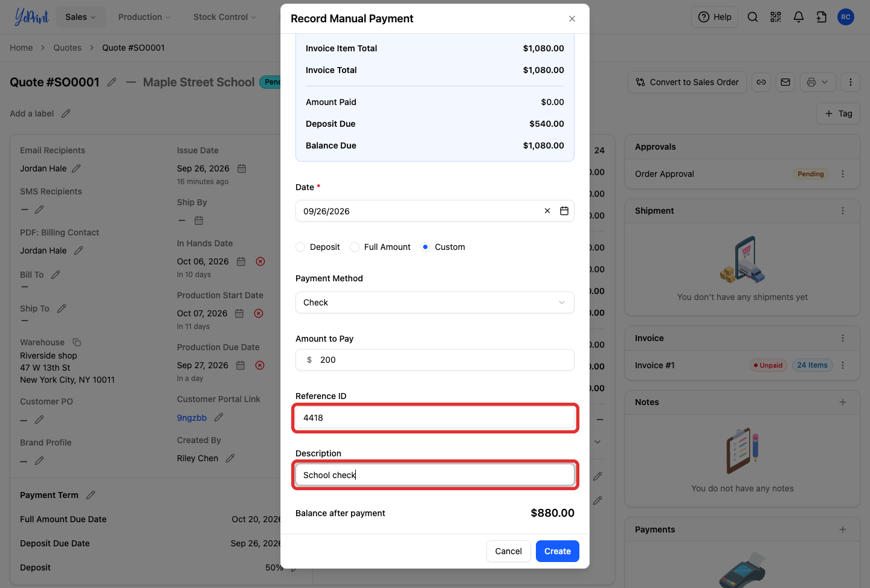This screenshot has height=588, width=870.
Task: Select the Deposit radio option
Action: (300, 247)
